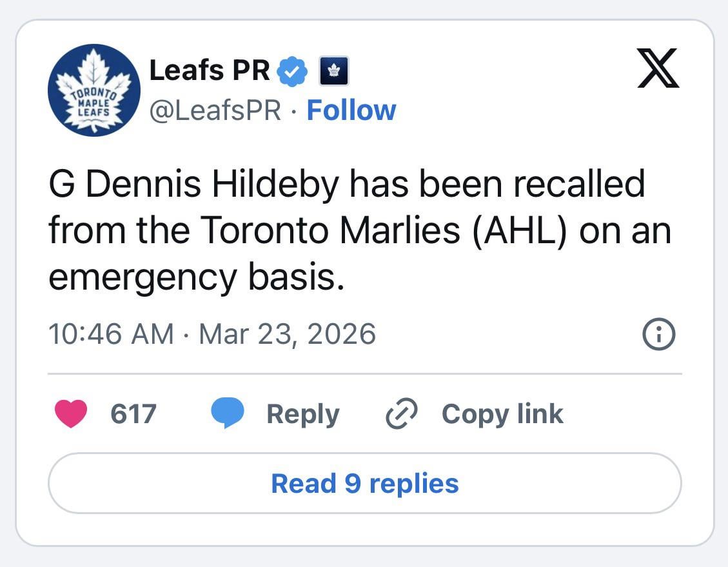Open the info icon beside the timestamp

(x=658, y=334)
